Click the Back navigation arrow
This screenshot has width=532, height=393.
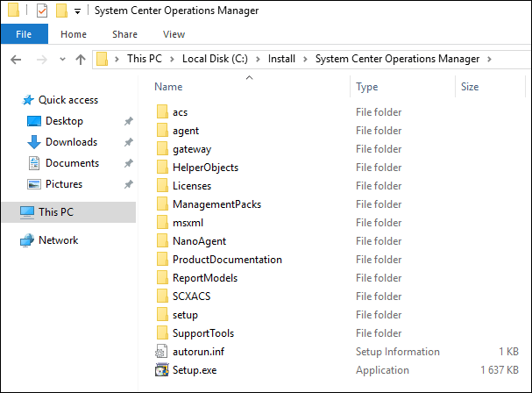(x=16, y=60)
